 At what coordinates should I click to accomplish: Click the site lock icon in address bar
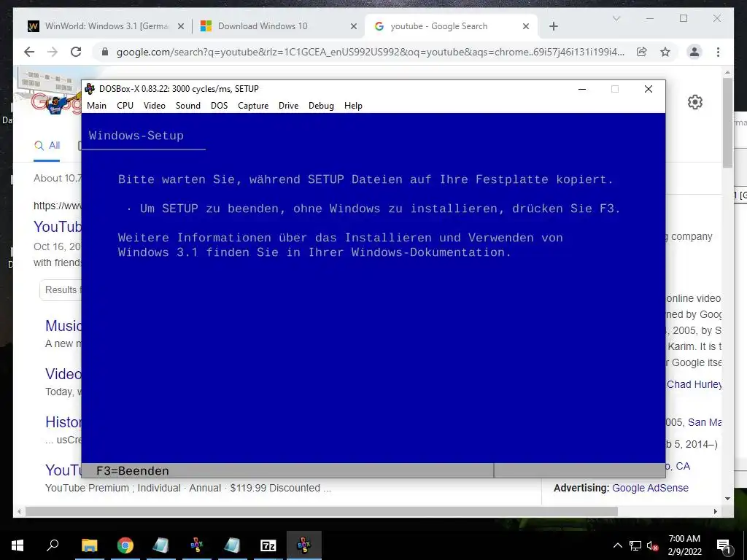tap(105, 52)
